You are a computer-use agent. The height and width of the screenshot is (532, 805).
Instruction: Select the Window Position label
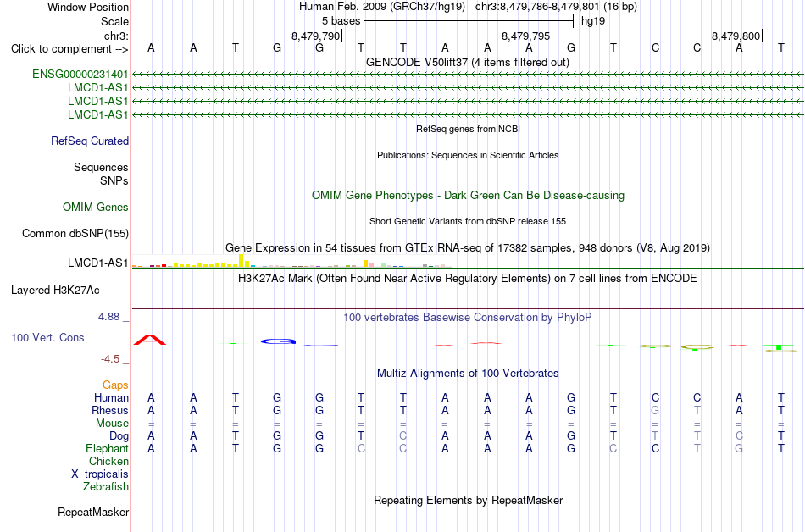88,7
